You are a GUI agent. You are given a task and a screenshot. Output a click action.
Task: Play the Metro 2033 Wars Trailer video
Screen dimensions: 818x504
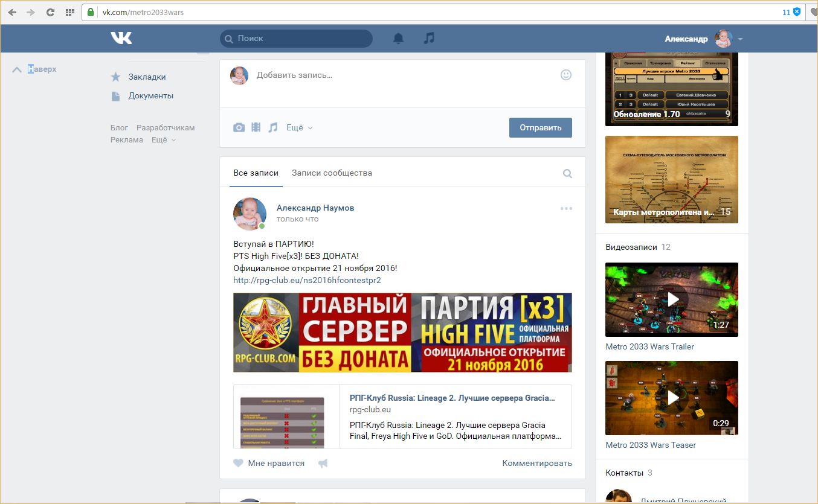point(672,299)
